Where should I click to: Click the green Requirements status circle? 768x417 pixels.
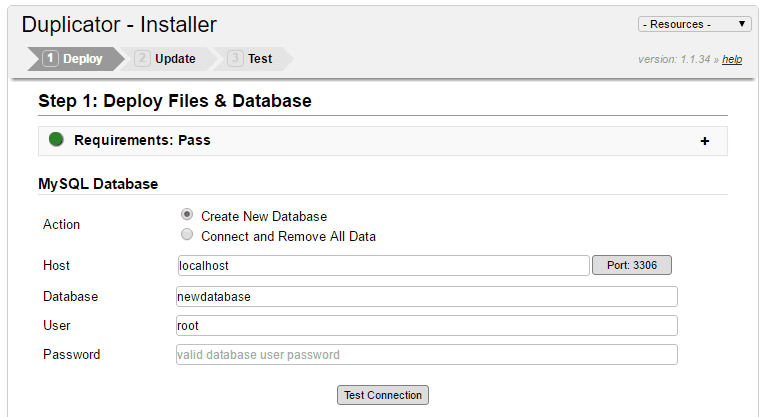tap(56, 140)
